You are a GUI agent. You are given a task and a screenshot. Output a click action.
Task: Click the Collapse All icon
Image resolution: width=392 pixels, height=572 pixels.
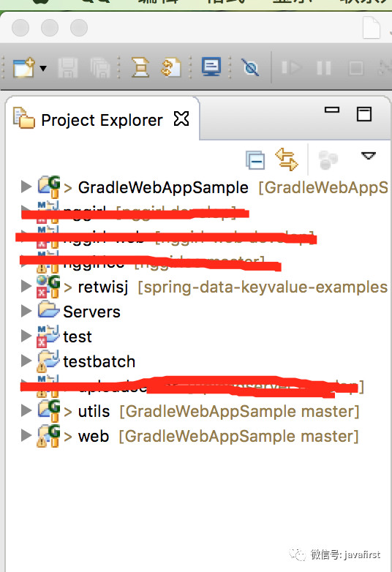[x=255, y=159]
